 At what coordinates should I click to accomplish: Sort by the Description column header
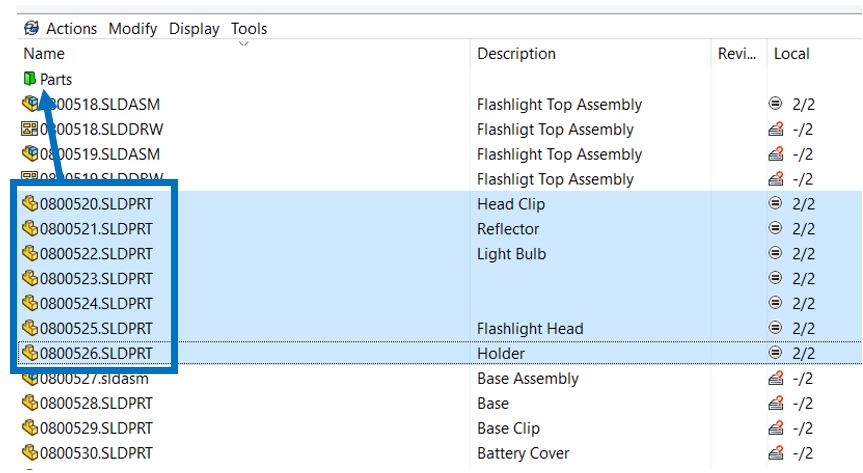pos(516,54)
